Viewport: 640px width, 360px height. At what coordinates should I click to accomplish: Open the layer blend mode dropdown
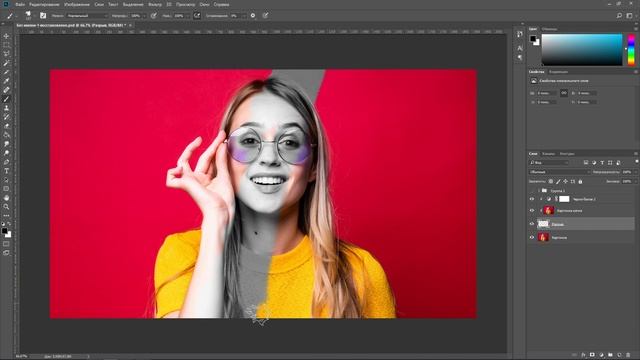tap(559, 172)
